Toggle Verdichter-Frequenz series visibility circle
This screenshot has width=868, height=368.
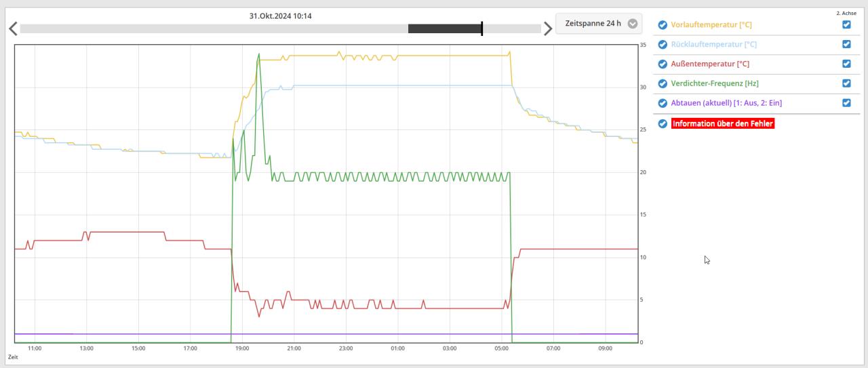[663, 84]
